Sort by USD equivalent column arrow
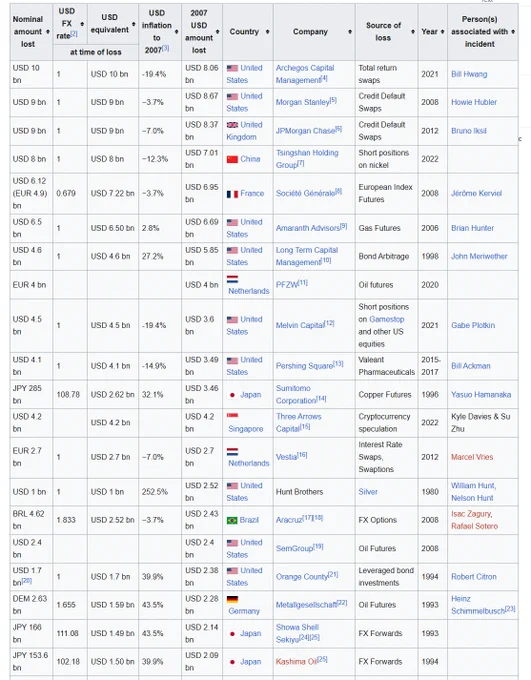Image resolution: width=531 pixels, height=680 pixels. pos(134,24)
